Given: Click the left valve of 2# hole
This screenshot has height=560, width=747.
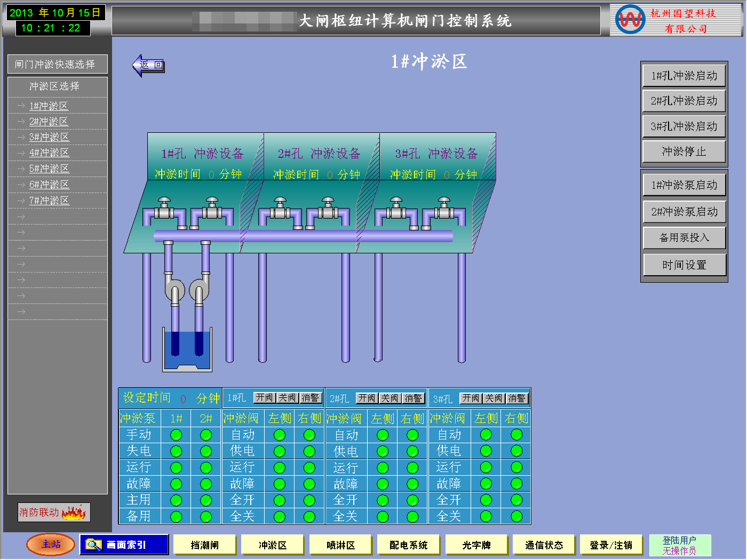Looking at the screenshot, I should (280, 210).
